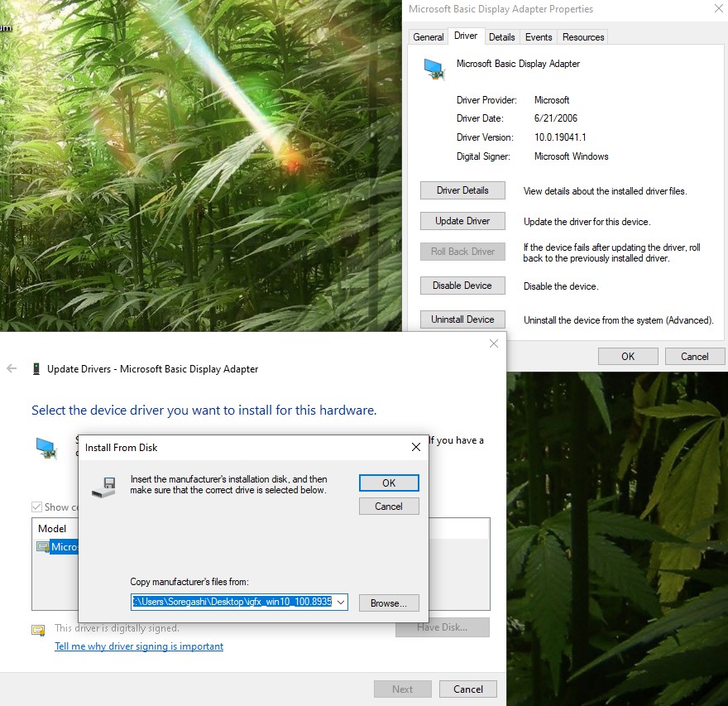
Task: Switch to the Events tab
Action: click(x=539, y=37)
